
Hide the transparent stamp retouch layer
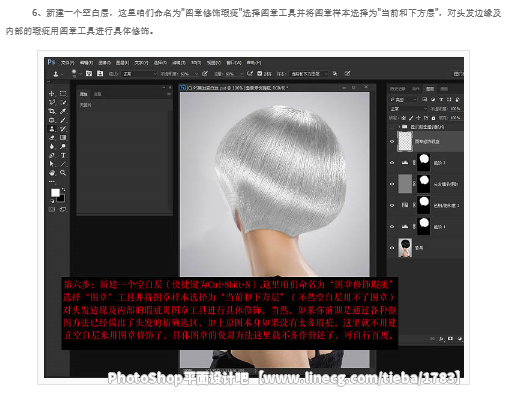pos(392,141)
